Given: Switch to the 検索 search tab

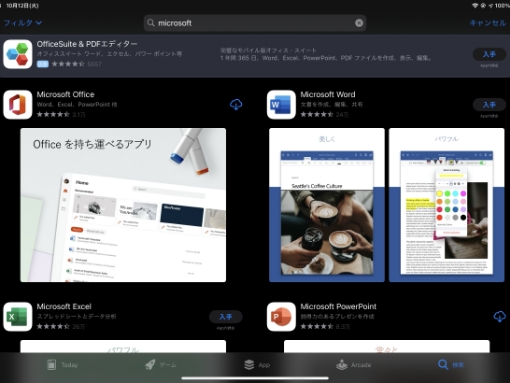Looking at the screenshot, I should coord(451,365).
